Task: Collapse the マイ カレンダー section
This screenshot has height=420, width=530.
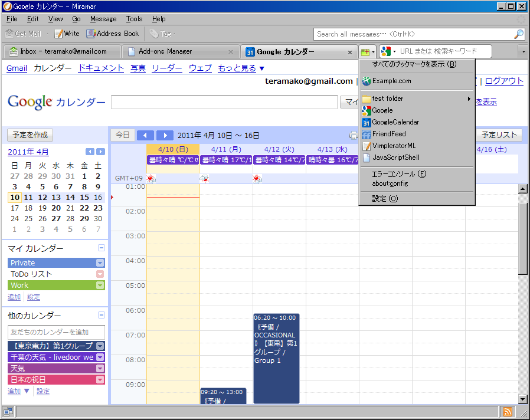Action: pyautogui.click(x=101, y=248)
